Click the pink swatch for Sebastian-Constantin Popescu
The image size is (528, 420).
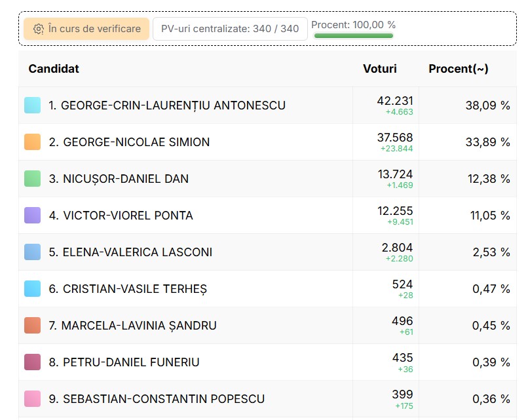click(32, 399)
